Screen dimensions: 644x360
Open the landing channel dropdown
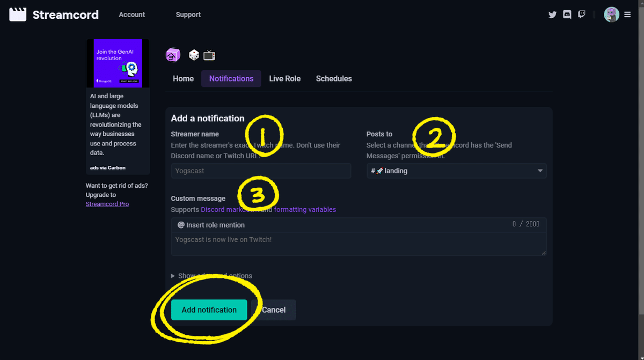[x=456, y=171]
